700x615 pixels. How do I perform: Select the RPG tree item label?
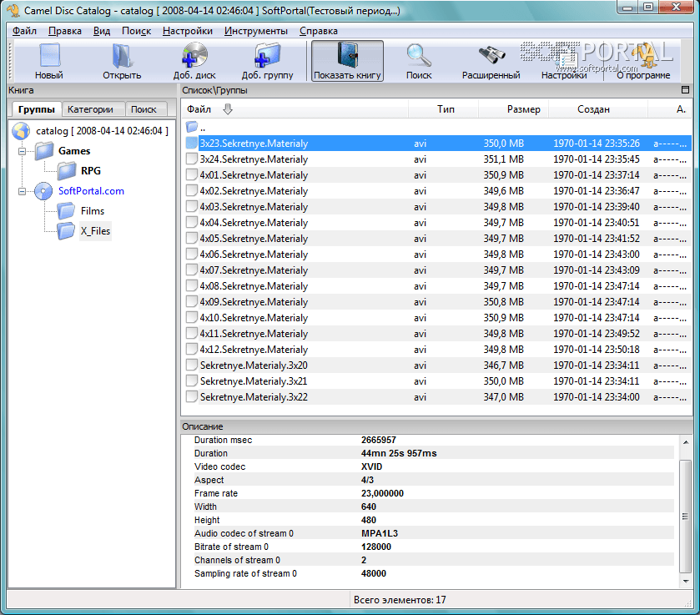pyautogui.click(x=91, y=170)
